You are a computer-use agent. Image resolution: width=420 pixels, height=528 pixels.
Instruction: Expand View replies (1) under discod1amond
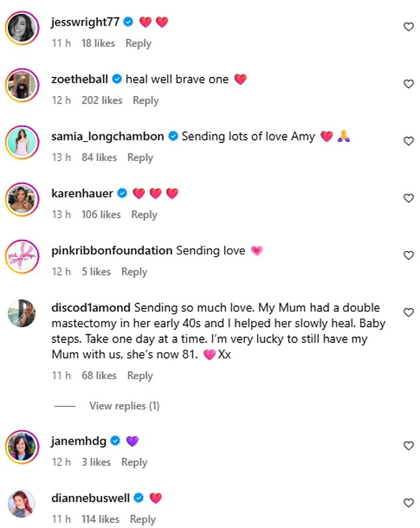124,405
